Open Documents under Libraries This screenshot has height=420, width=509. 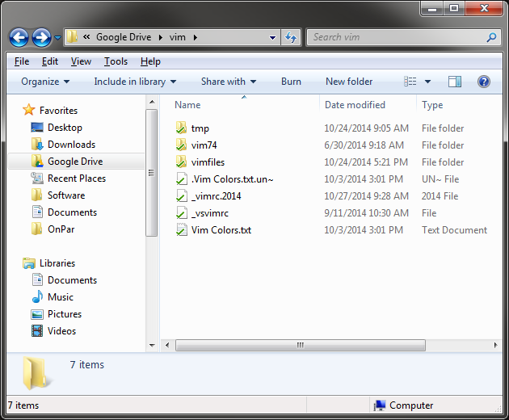pos(72,280)
